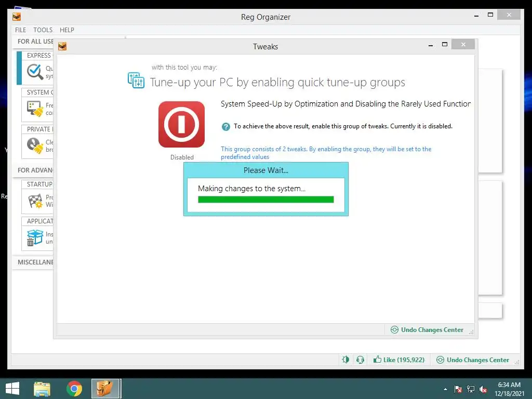This screenshot has height=399, width=532.
Task: Open the TOOLS menu
Action: 43,30
